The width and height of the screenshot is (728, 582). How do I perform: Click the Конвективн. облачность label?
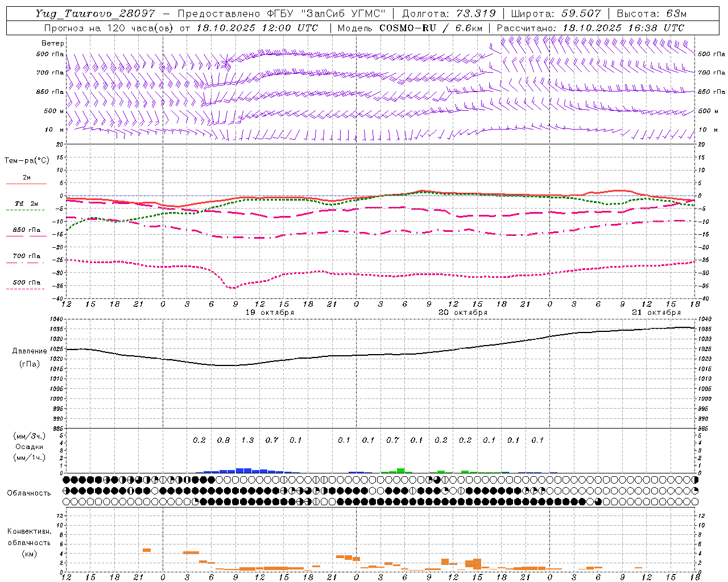tap(29, 537)
